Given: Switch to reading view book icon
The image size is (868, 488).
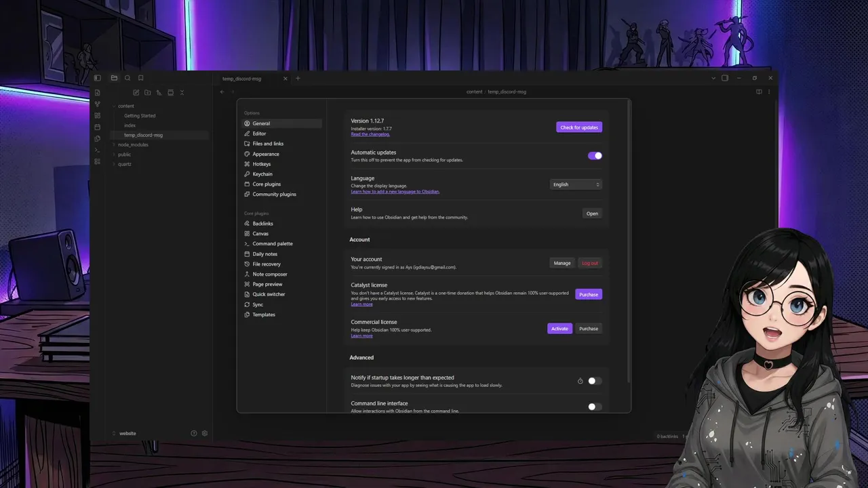Looking at the screenshot, I should click(x=759, y=91).
